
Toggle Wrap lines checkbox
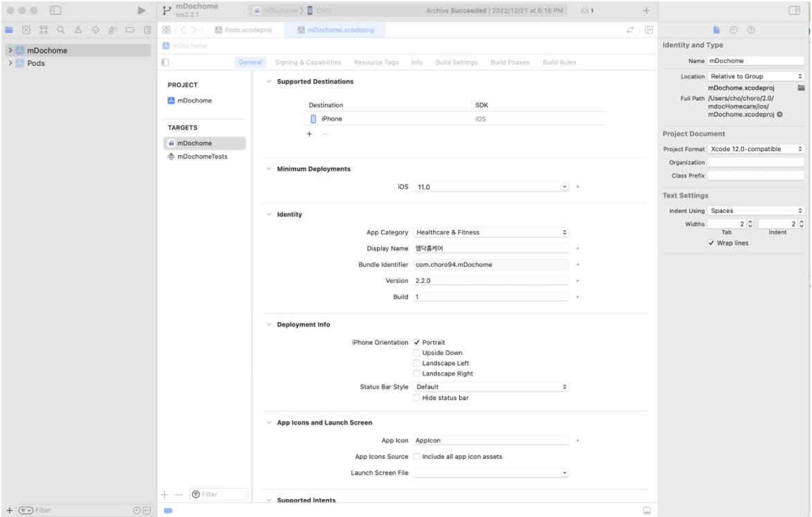tap(711, 243)
